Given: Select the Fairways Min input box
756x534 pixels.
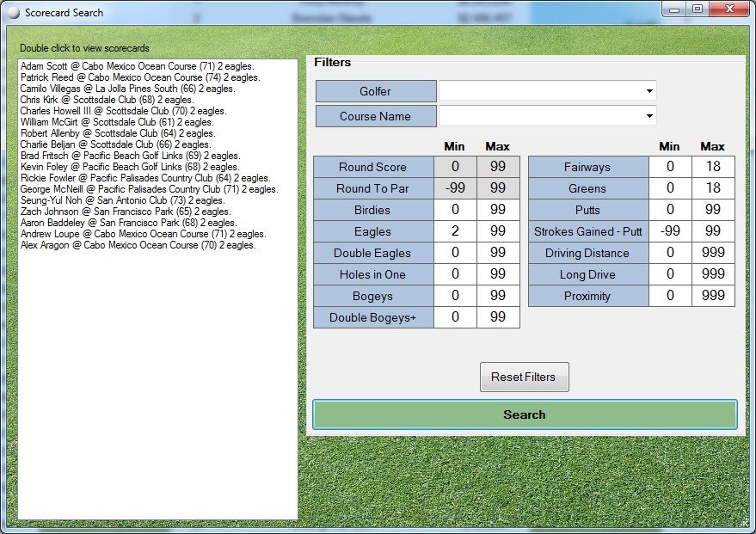Looking at the screenshot, I should 670,167.
